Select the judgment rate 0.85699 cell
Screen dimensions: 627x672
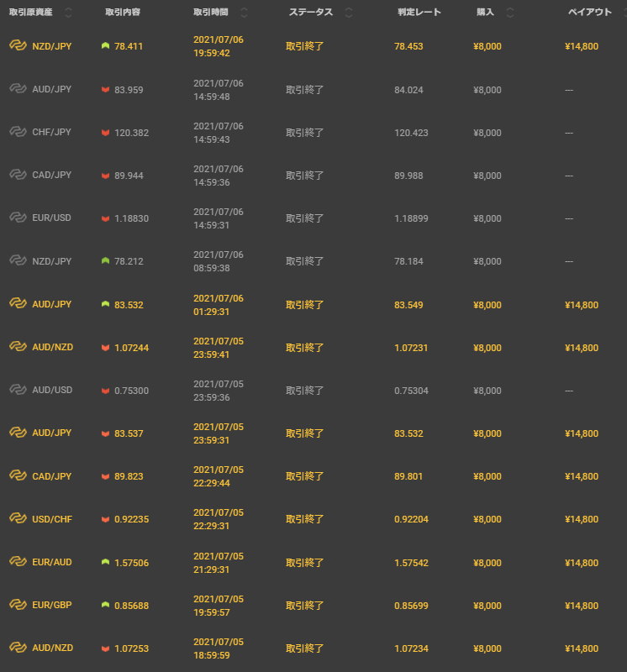(x=411, y=606)
